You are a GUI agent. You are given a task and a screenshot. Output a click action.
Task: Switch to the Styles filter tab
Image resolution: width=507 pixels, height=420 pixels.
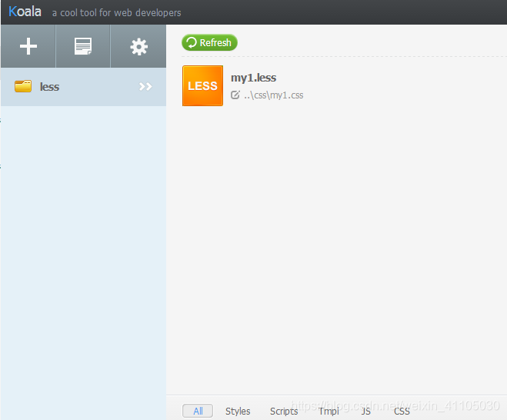(238, 411)
